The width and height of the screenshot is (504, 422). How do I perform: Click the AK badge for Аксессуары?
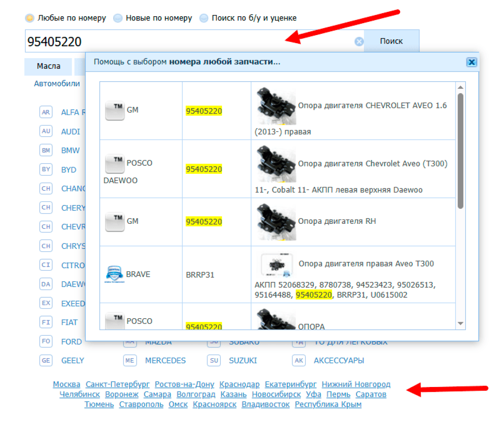[299, 360]
